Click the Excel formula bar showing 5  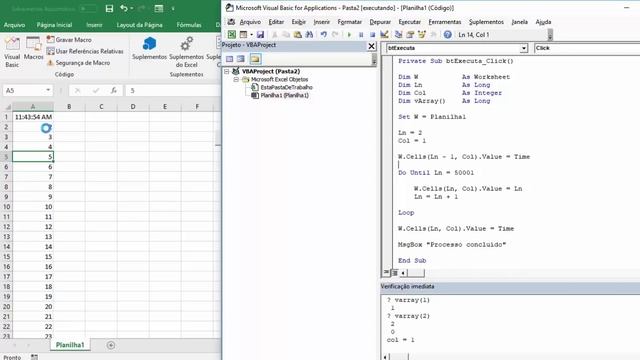(174, 91)
